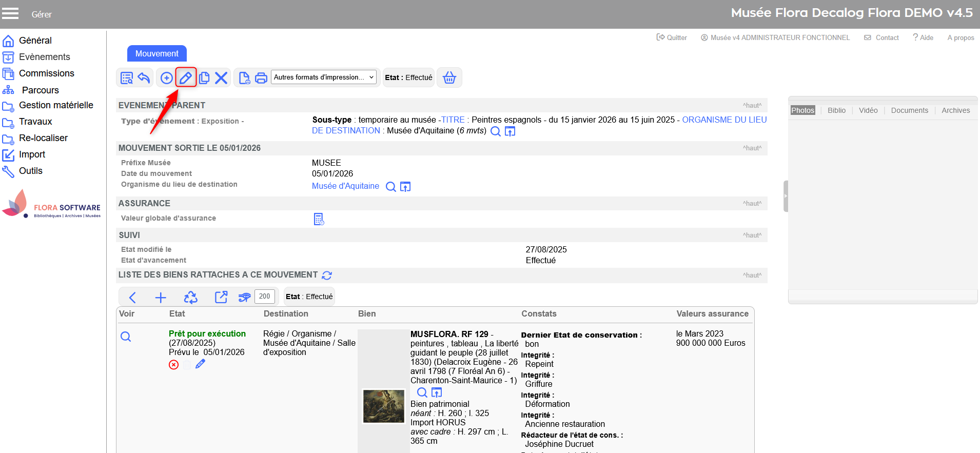Click the plus-circle icon to create a movement
The image size is (980, 453).
[x=166, y=78]
